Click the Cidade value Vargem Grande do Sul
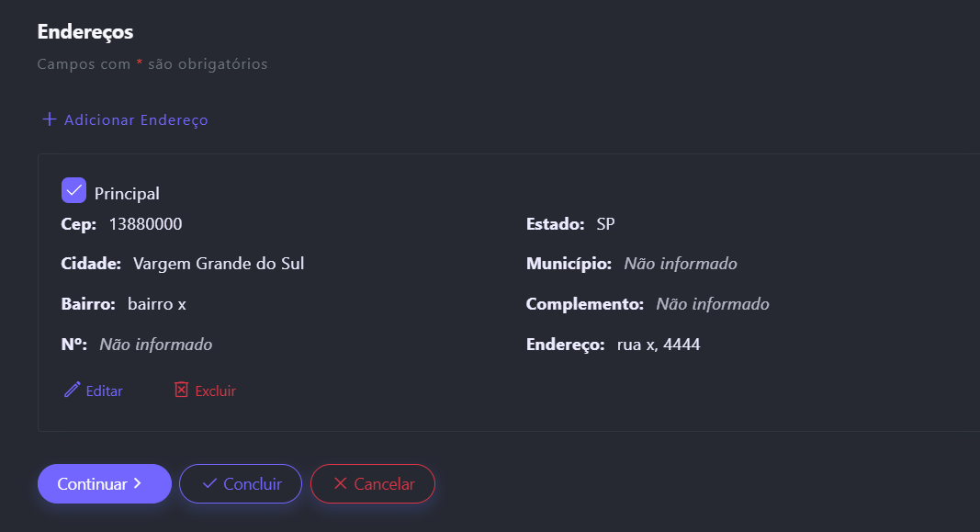The image size is (980, 532). (219, 265)
